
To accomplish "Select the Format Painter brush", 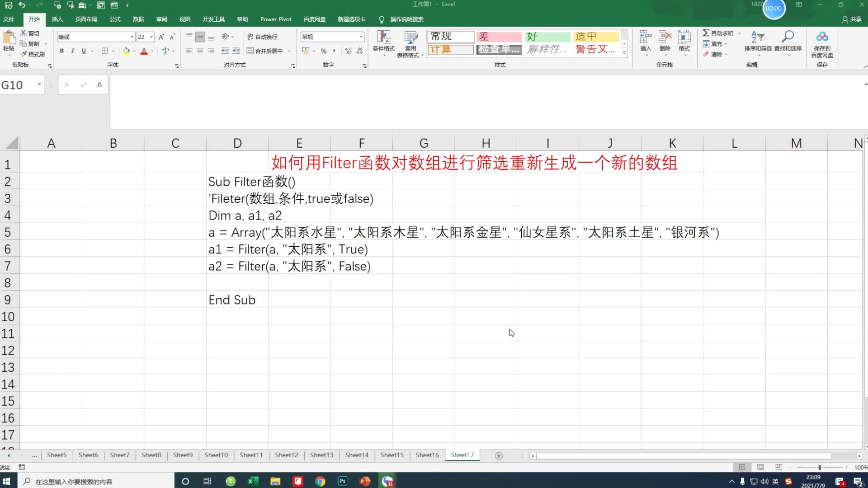I will (24, 54).
